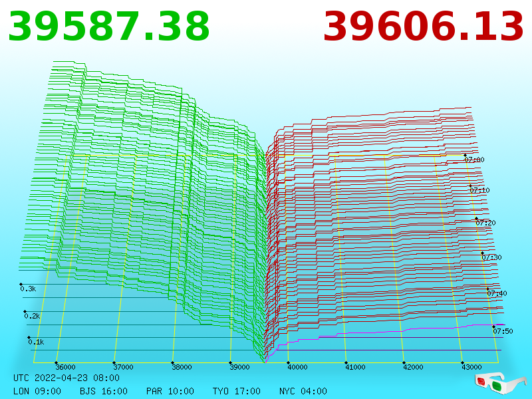Viewport: 532px width, 399px height.
Task: Click the red ask price 39606.13
Action: point(424,27)
